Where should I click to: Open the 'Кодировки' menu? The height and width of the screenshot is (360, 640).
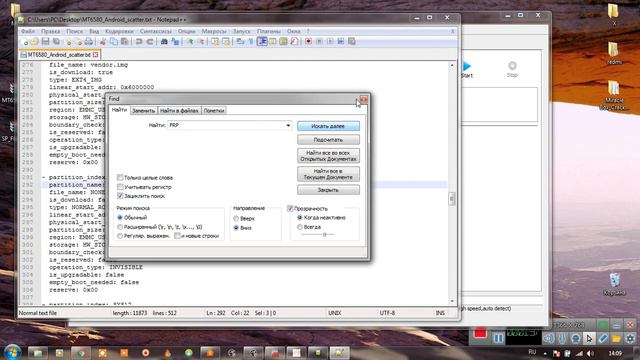(119, 31)
